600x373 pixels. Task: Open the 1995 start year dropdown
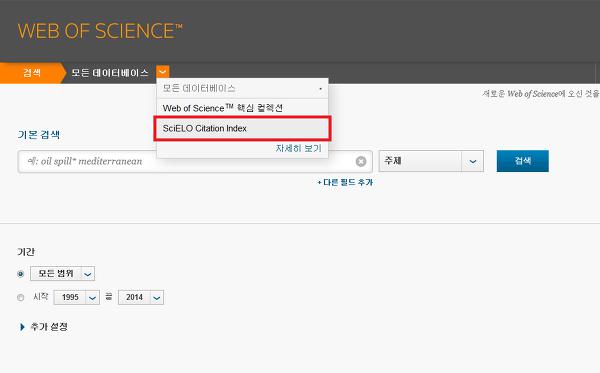pos(77,297)
